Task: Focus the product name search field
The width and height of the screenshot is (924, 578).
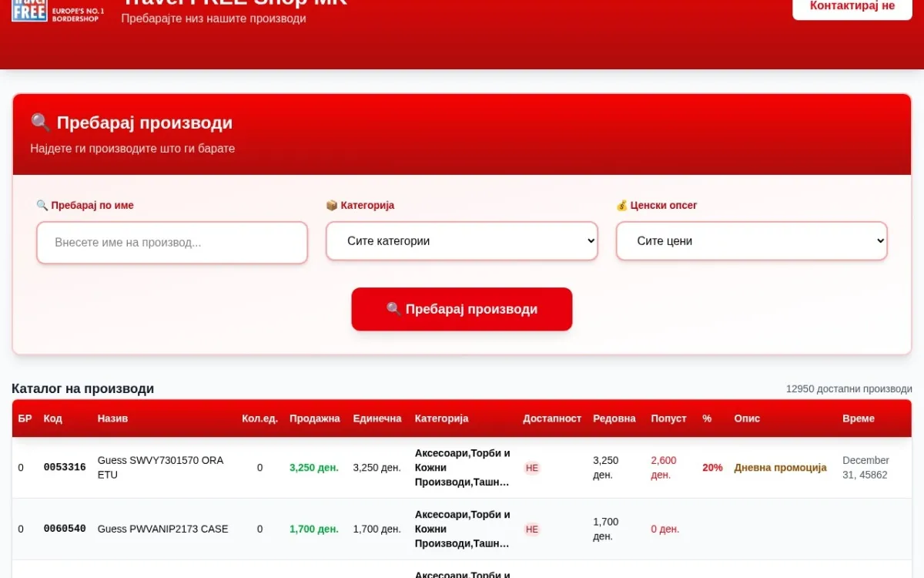Action: pyautogui.click(x=172, y=243)
